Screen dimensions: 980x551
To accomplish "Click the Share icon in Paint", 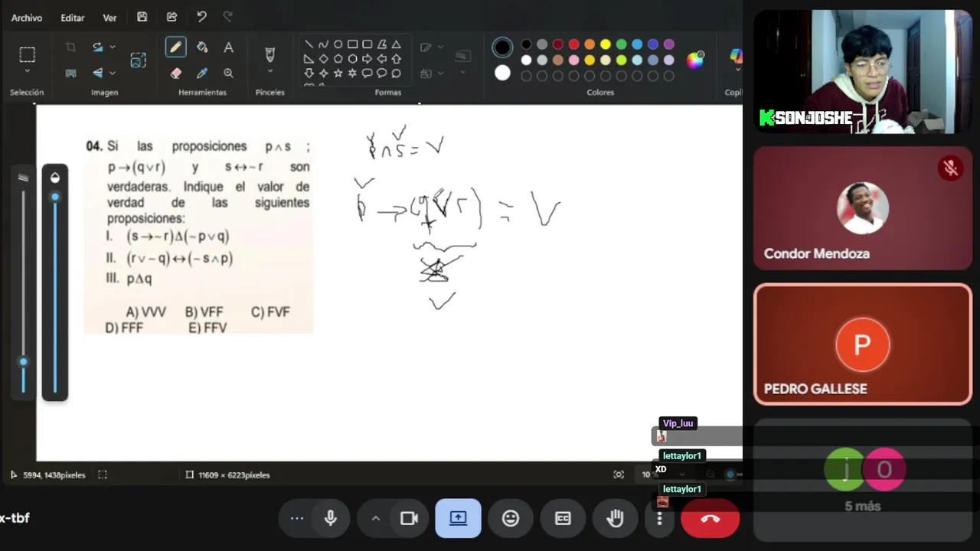I will (x=171, y=17).
